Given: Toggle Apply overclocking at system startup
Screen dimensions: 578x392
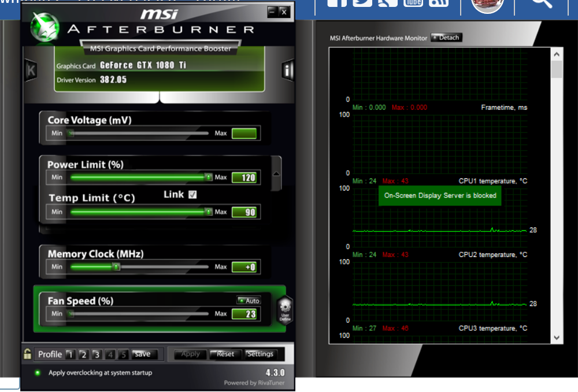Looking at the screenshot, I should pos(38,372).
